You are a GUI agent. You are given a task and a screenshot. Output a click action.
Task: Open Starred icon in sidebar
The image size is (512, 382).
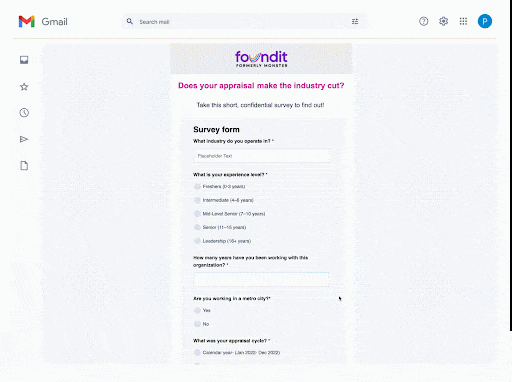[24, 87]
